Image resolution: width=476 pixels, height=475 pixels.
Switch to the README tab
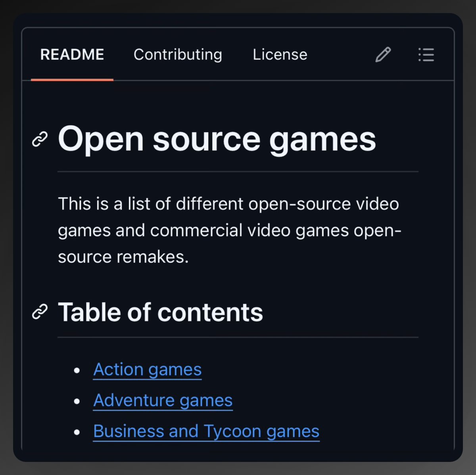click(72, 55)
